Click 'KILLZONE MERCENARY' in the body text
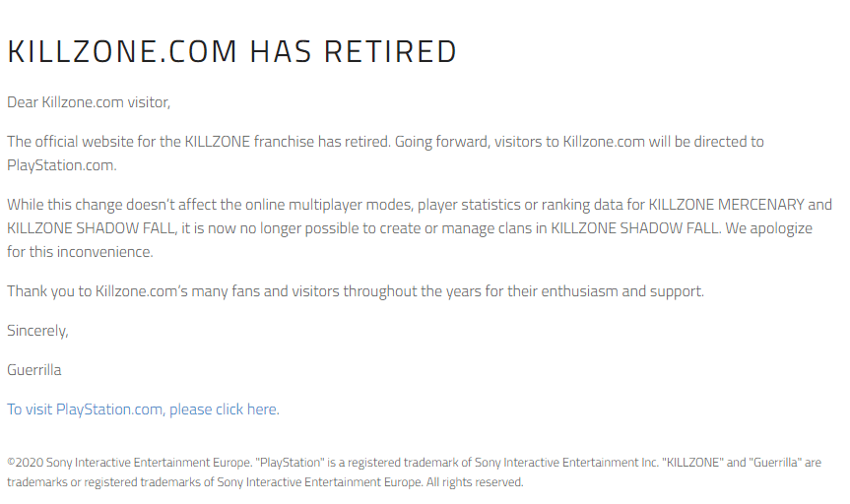This screenshot has width=850, height=504. (x=727, y=205)
